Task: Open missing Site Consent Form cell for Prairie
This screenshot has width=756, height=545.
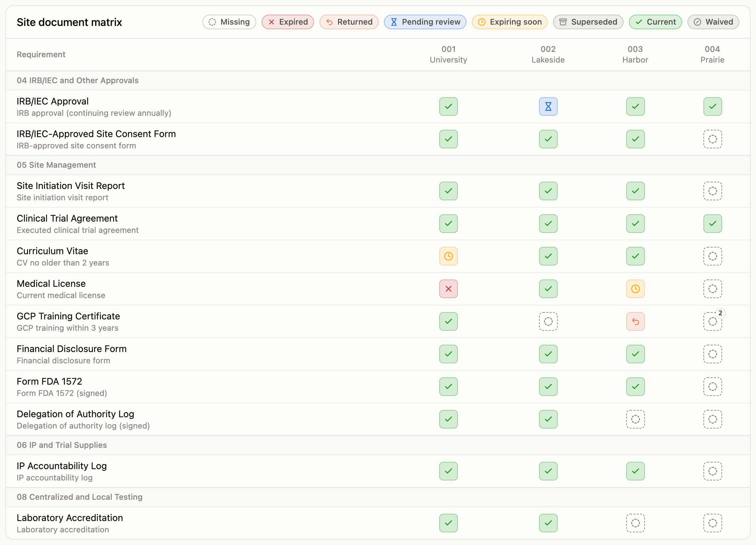Action: point(712,139)
